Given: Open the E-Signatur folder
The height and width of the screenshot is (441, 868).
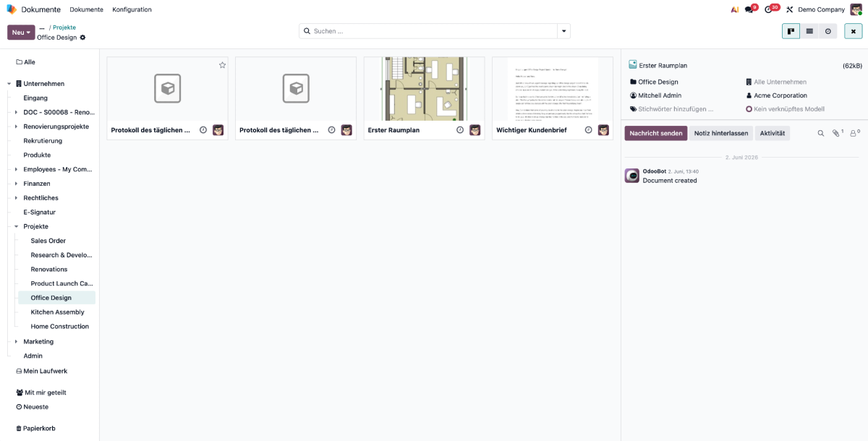Looking at the screenshot, I should (x=39, y=213).
